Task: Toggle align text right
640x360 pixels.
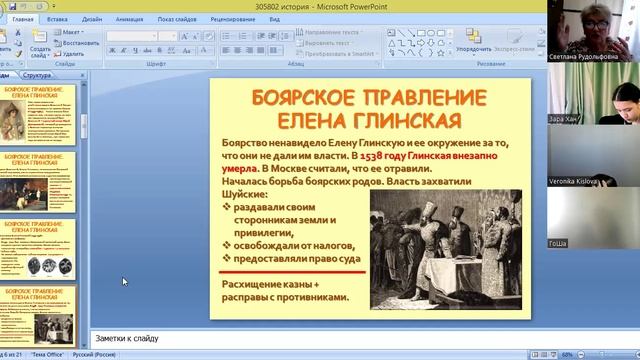Action: click(249, 50)
